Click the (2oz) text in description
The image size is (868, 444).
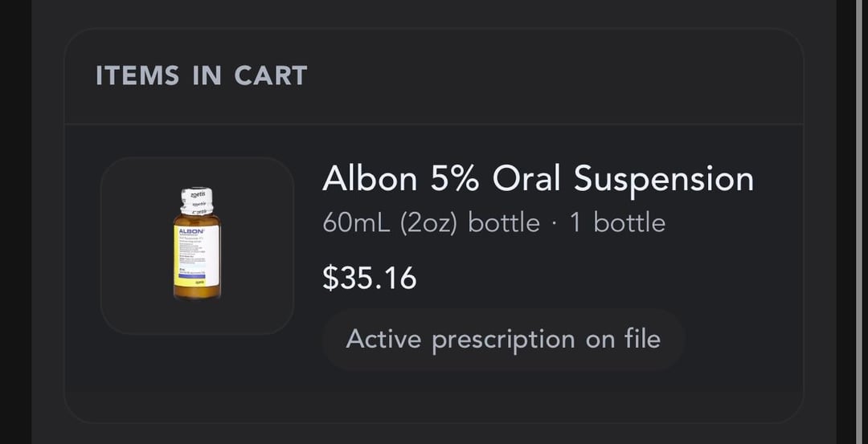tap(428, 222)
